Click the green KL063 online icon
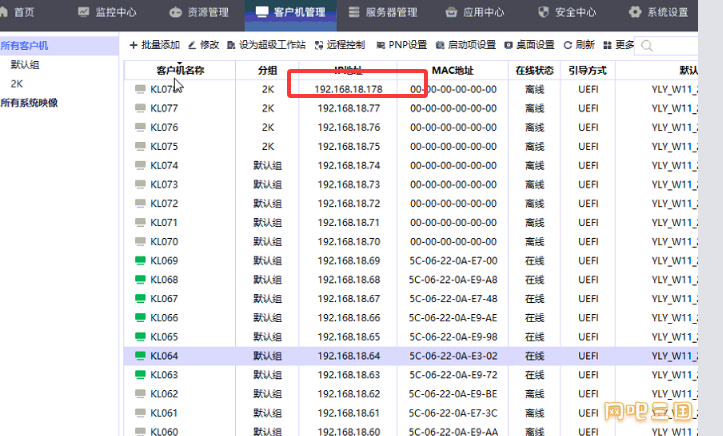This screenshot has height=436, width=723. (140, 375)
